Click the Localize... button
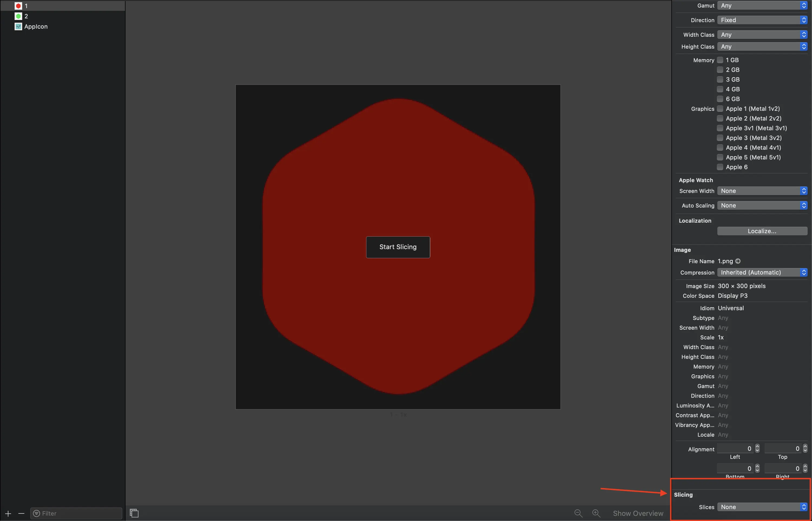The height and width of the screenshot is (521, 812). (x=762, y=231)
